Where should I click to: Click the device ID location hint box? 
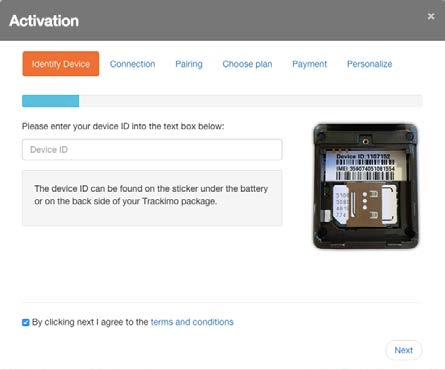[152, 198]
